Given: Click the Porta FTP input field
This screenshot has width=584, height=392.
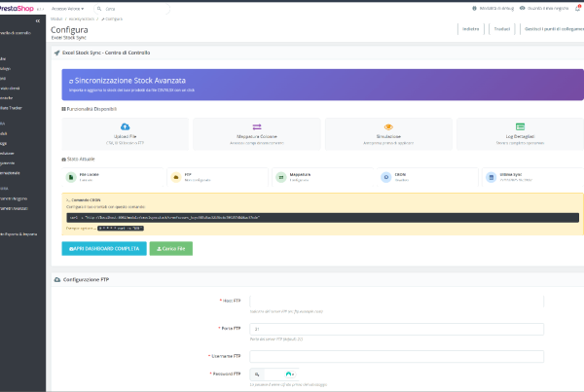Looking at the screenshot, I should point(395,329).
